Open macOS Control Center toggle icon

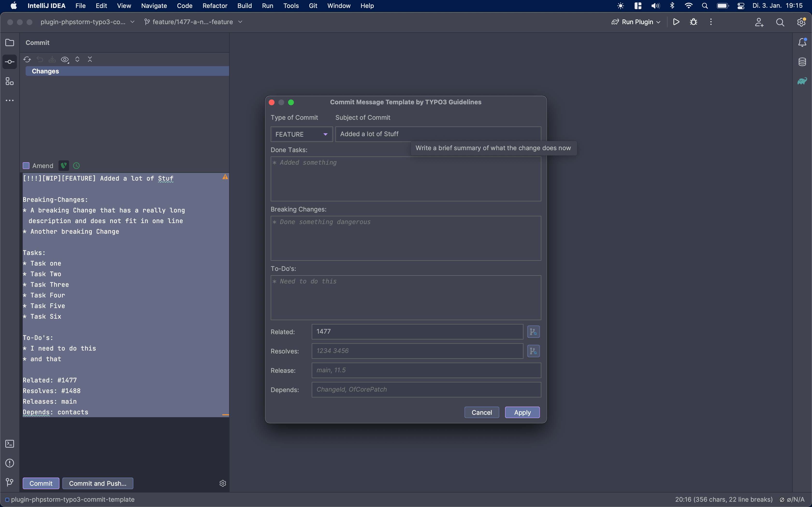pos(741,6)
